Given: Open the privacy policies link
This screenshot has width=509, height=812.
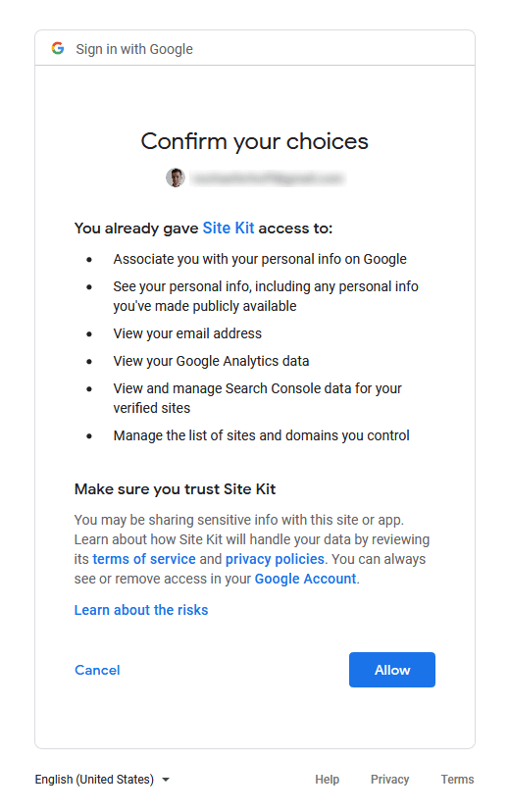Looking at the screenshot, I should [x=275, y=559].
